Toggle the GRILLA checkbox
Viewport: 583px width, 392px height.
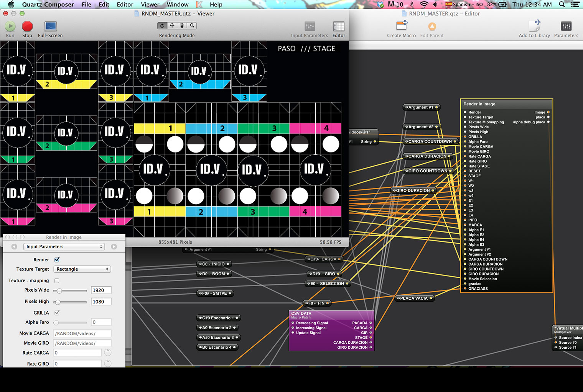coord(57,313)
